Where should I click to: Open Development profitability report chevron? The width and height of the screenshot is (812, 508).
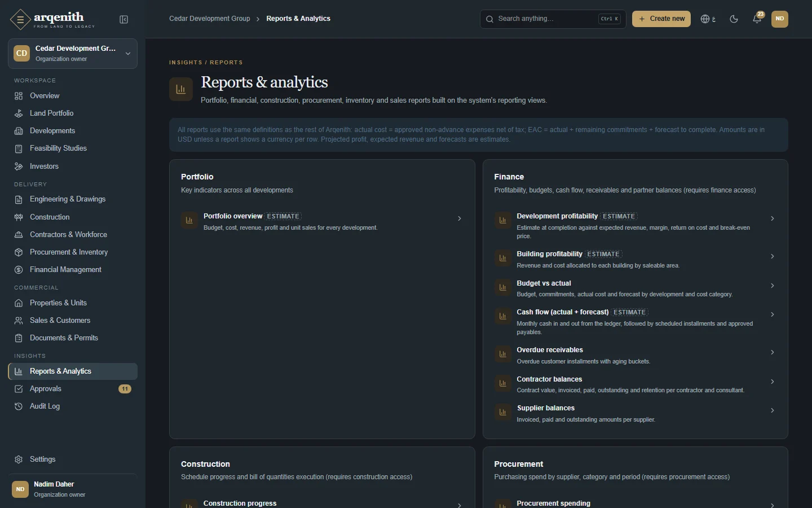tap(773, 218)
